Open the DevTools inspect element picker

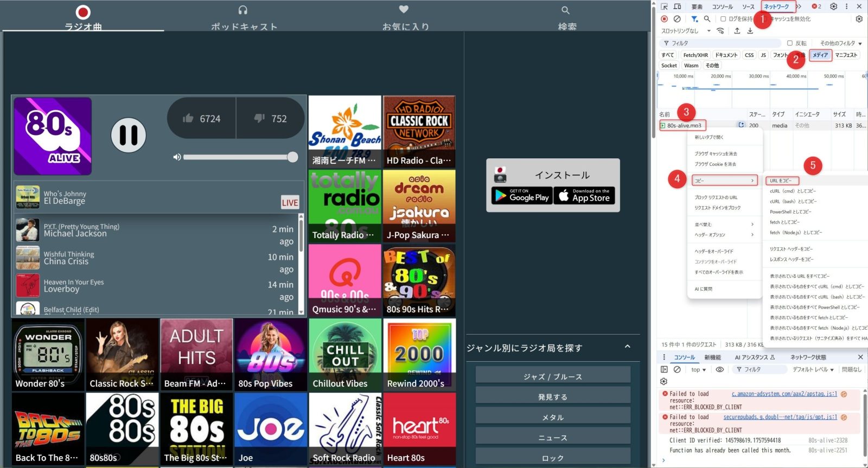coord(664,7)
